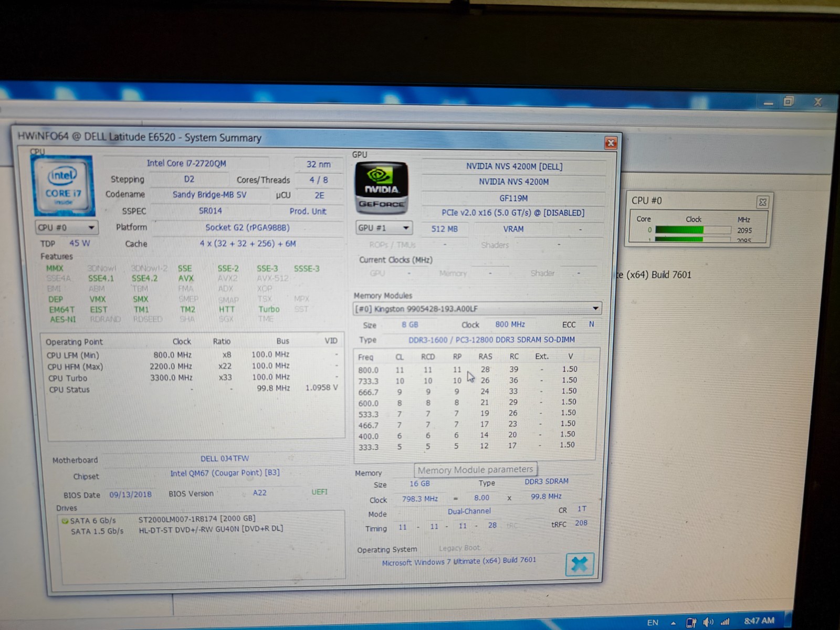Click the volume speaker tray icon
The image size is (840, 630).
(708, 622)
